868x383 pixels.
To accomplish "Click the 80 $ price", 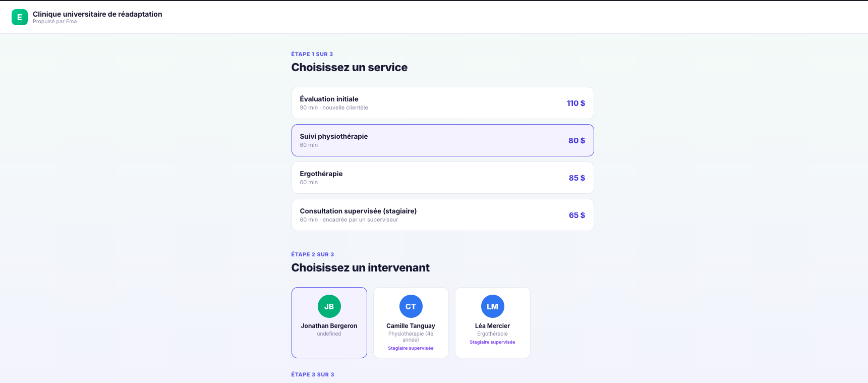I will pyautogui.click(x=577, y=140).
